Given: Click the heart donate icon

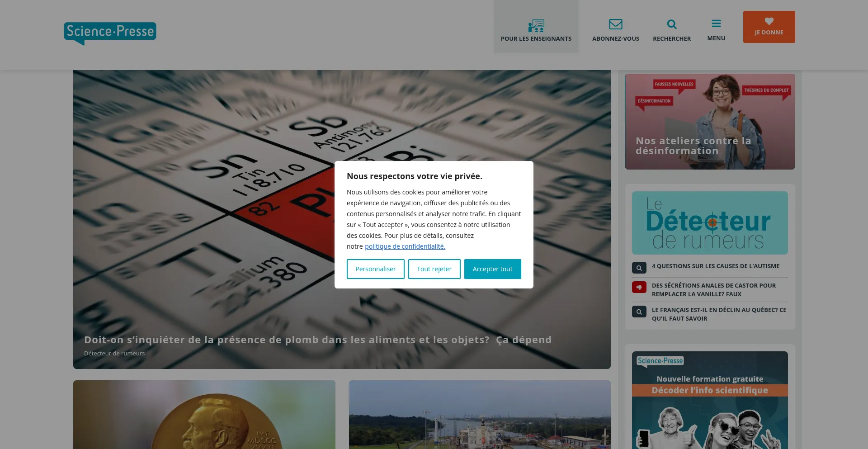Looking at the screenshot, I should coord(769,21).
